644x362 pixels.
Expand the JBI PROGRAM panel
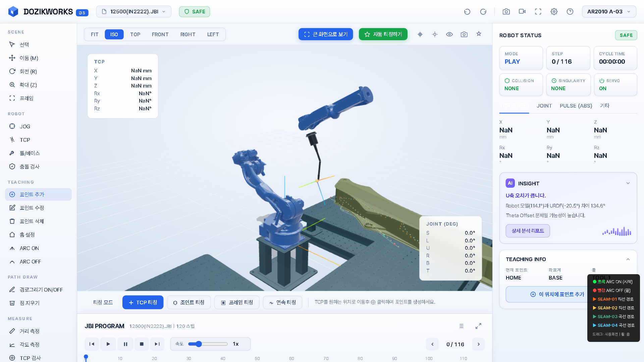point(478,326)
